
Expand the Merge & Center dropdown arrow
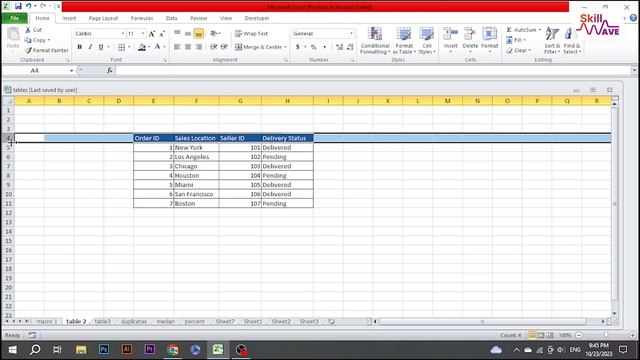[x=285, y=47]
